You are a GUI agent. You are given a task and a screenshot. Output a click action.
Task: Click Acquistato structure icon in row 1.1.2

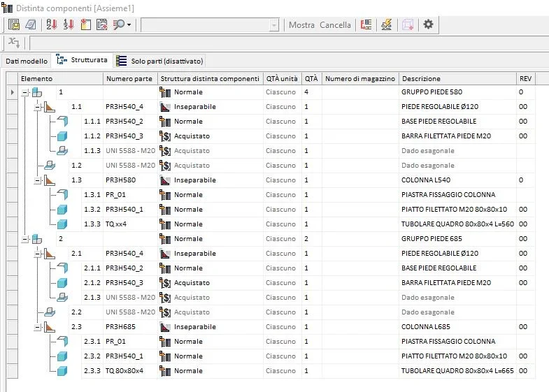pos(165,136)
